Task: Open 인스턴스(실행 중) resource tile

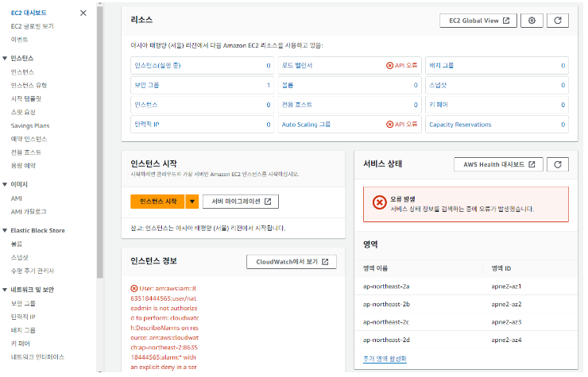Action: pos(202,66)
